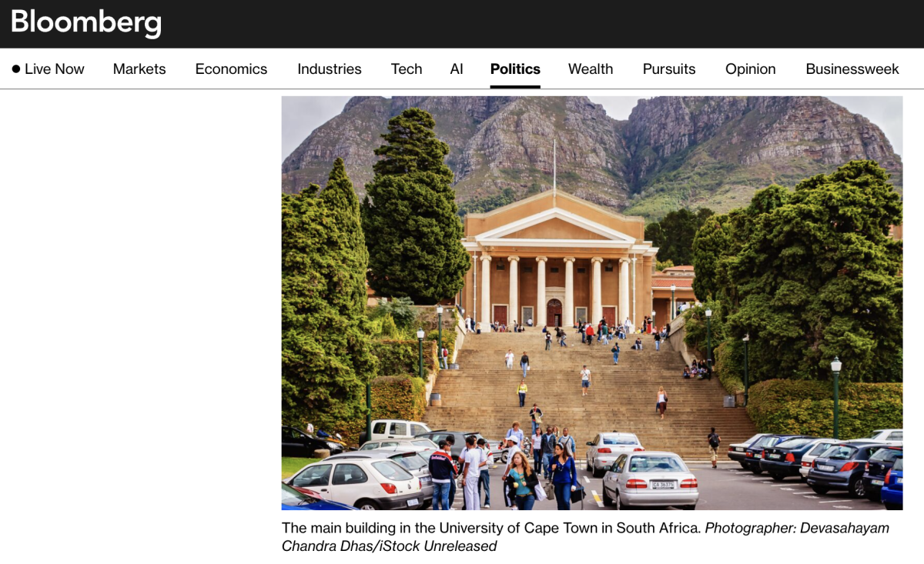Click the blank white margin beside the photo

click(140, 308)
